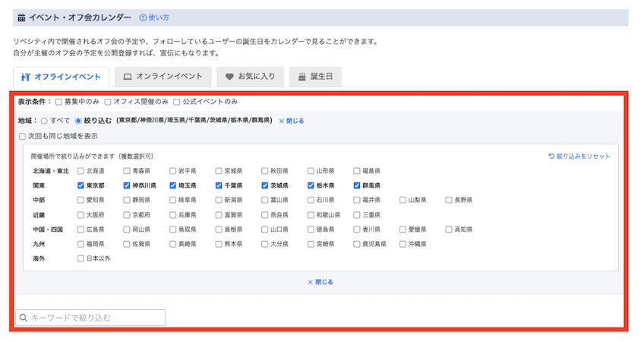The image size is (644, 342).
Task: Check the 滋賀県 checkbox
Action: click(x=219, y=215)
